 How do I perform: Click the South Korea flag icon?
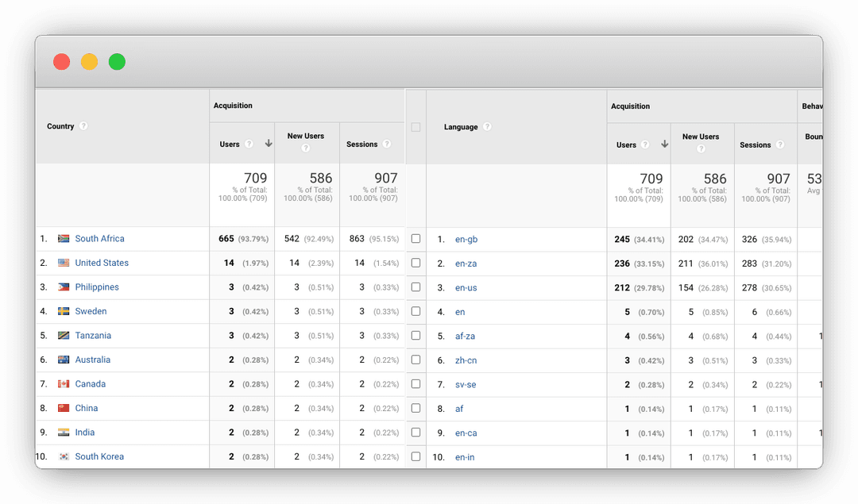(64, 456)
